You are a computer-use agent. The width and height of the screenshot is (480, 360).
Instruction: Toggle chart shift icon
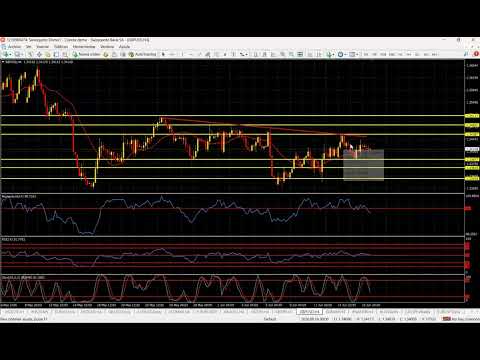click(319, 54)
